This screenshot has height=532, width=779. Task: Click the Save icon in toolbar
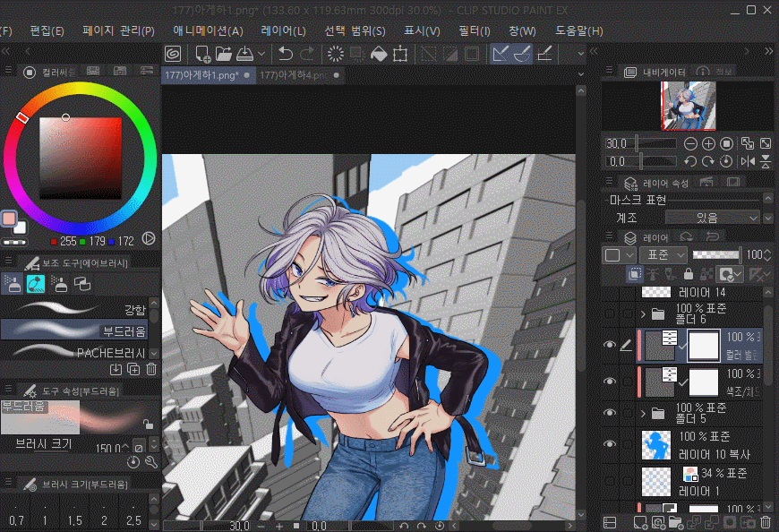click(245, 54)
